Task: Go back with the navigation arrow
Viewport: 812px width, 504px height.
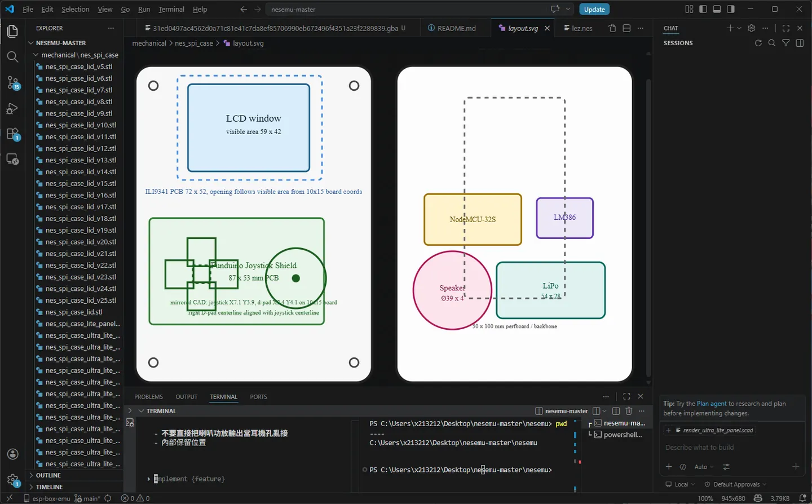Action: click(x=244, y=9)
